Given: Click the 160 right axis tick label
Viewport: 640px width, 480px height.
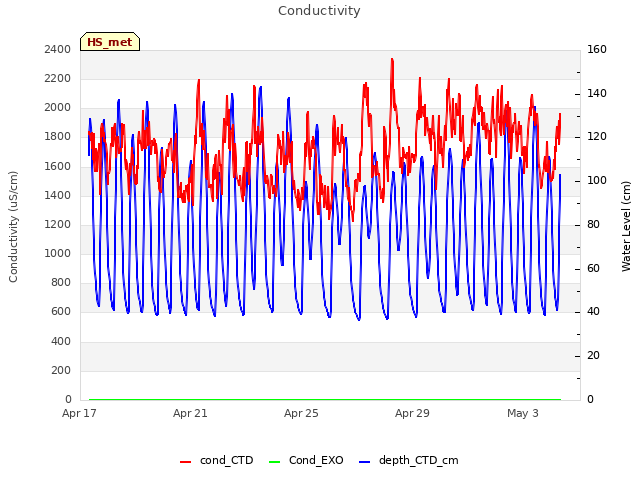Looking at the screenshot, I should click(597, 49).
